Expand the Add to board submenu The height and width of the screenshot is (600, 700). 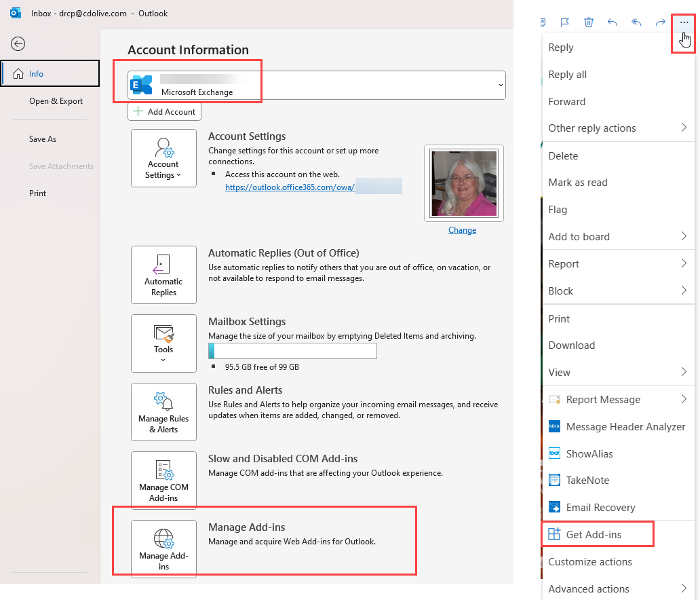pos(684,236)
